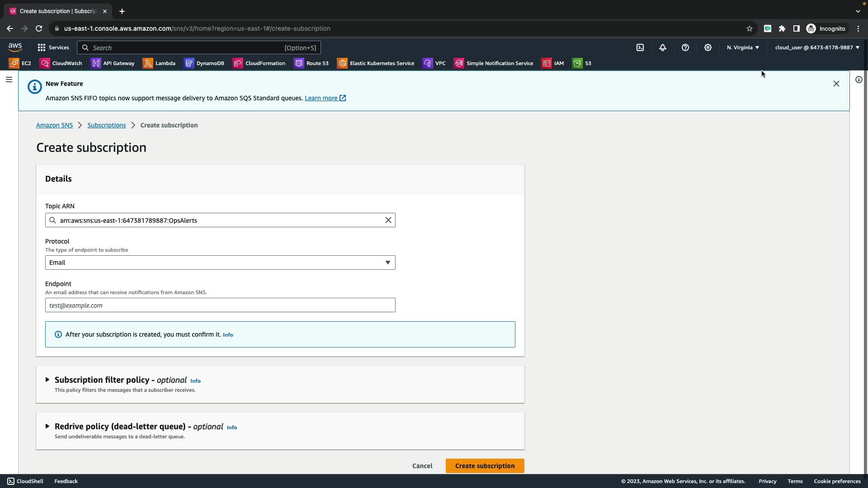Clear the Topic ARN field with X icon
Image resolution: width=868 pixels, height=488 pixels.
click(x=388, y=220)
